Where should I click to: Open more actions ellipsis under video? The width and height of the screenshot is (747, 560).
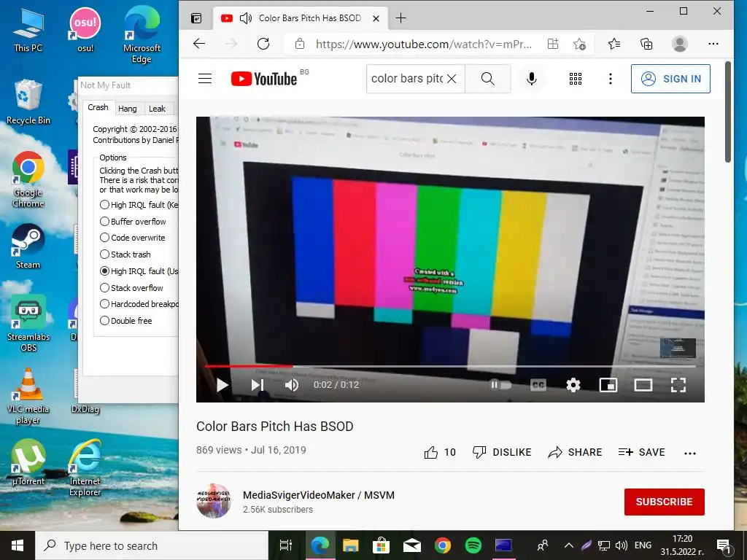coord(690,454)
